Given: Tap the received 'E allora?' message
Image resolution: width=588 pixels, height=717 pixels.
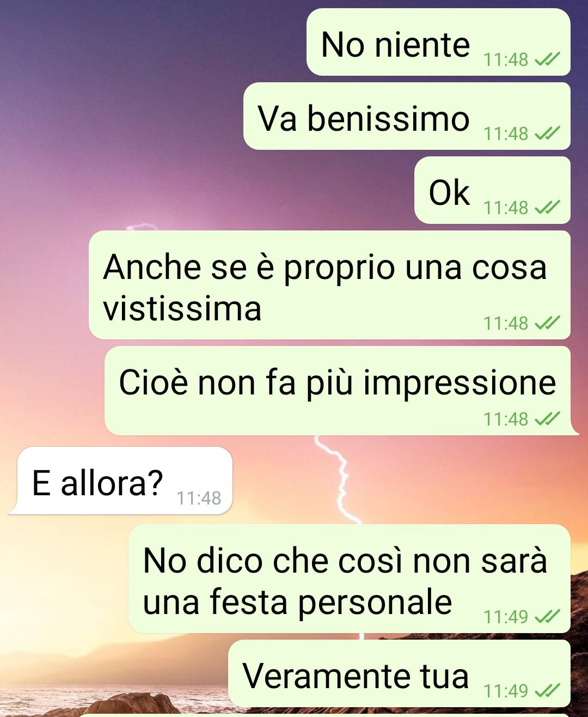Looking at the screenshot, I should (x=121, y=481).
